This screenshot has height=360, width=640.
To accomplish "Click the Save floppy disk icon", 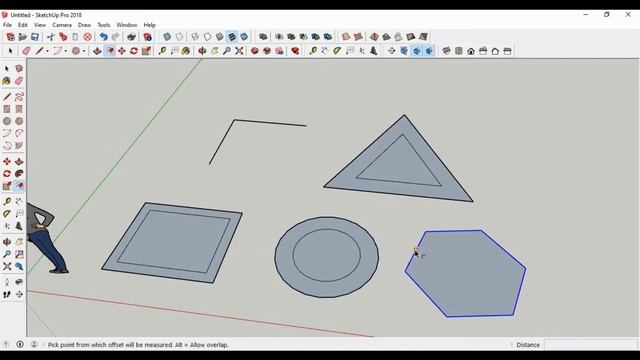I will pyautogui.click(x=35, y=37).
